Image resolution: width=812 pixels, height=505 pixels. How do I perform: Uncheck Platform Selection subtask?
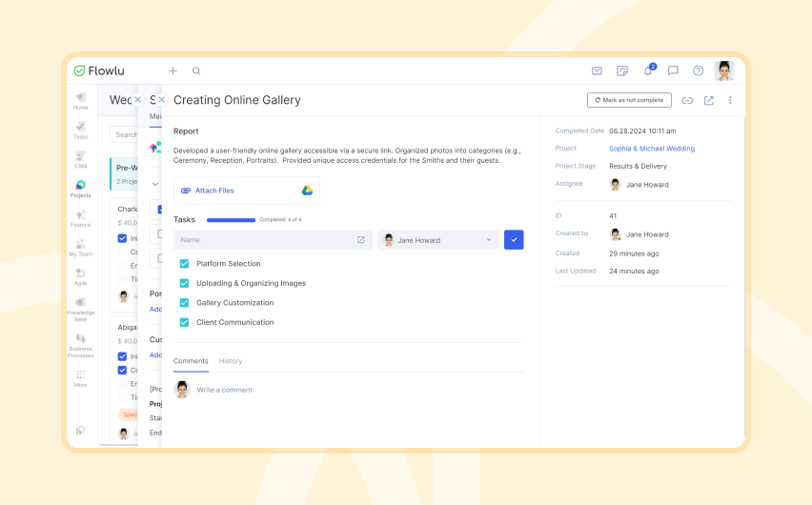click(184, 264)
